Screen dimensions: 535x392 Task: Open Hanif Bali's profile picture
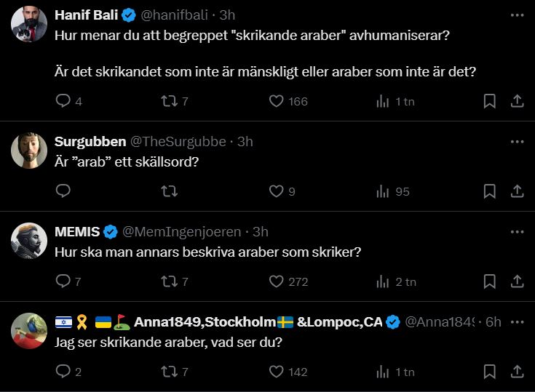click(30, 24)
